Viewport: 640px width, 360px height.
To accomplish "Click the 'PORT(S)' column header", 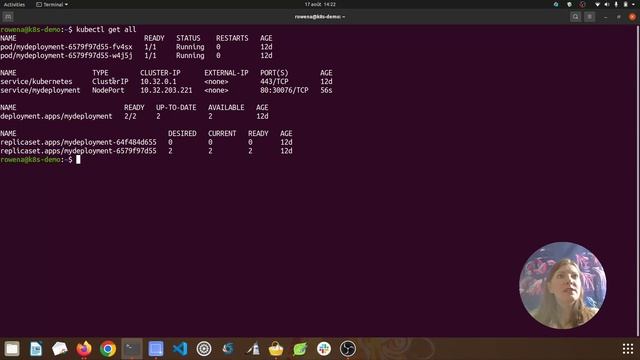I will [274, 73].
